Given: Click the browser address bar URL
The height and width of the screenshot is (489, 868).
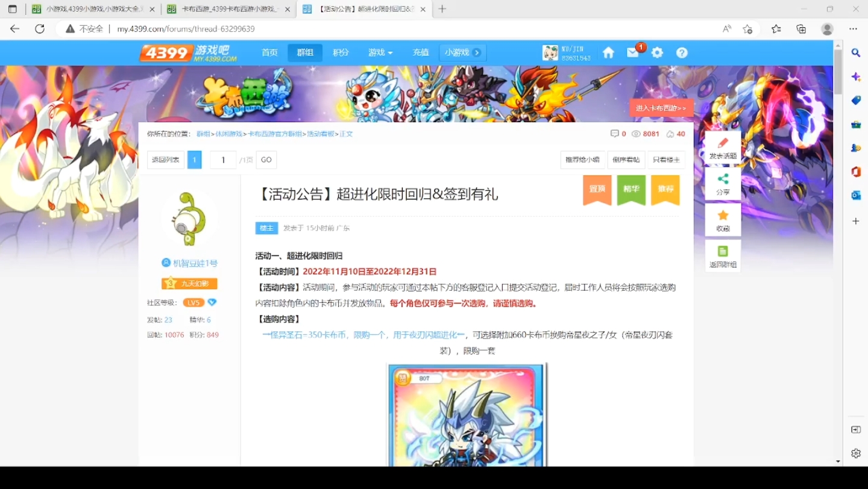Looking at the screenshot, I should [x=186, y=29].
